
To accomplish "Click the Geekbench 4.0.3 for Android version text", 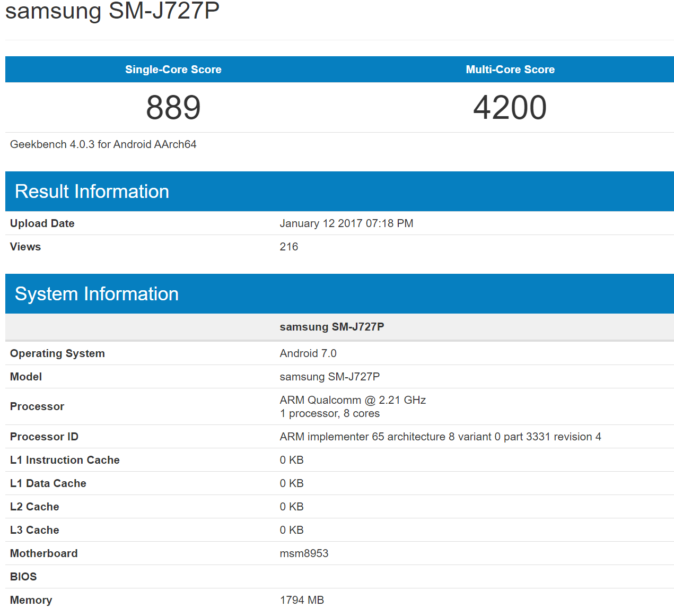I will (x=103, y=144).
